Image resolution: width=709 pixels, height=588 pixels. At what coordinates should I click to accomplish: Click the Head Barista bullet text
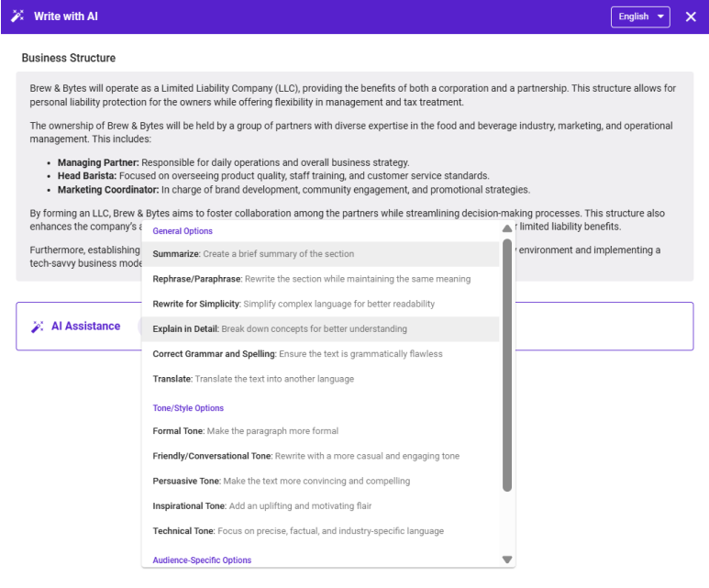pyautogui.click(x=273, y=176)
